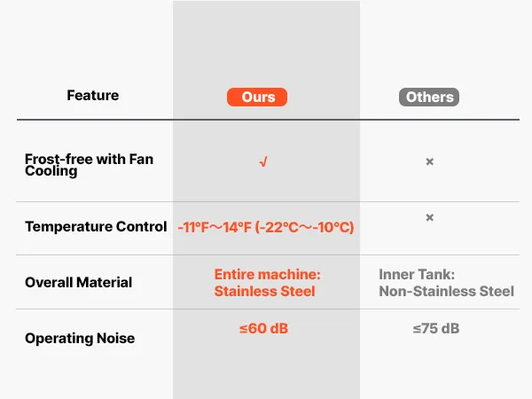Click Inner Tank: Non-Stainless Steel text
This screenshot has height=399, width=532.
(446, 283)
